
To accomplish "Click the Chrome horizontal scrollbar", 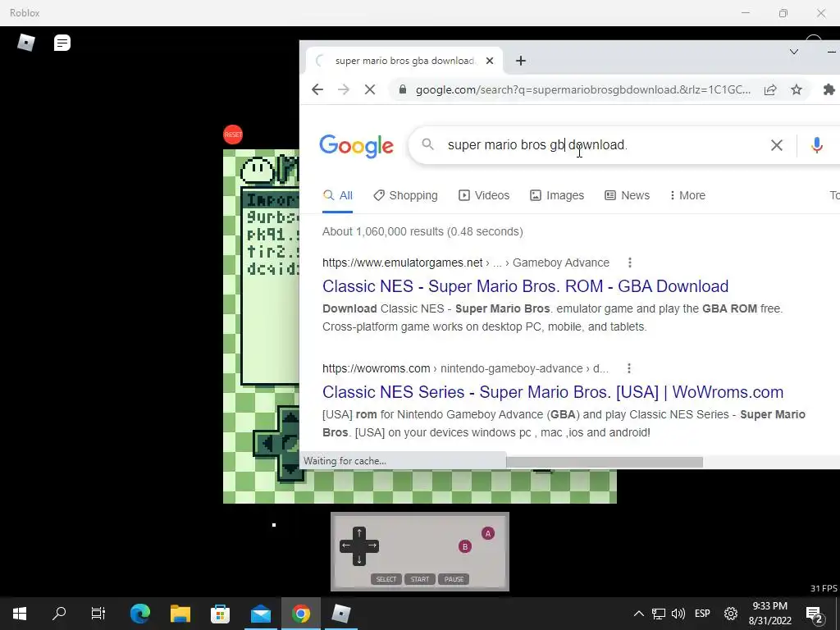I will click(x=605, y=462).
